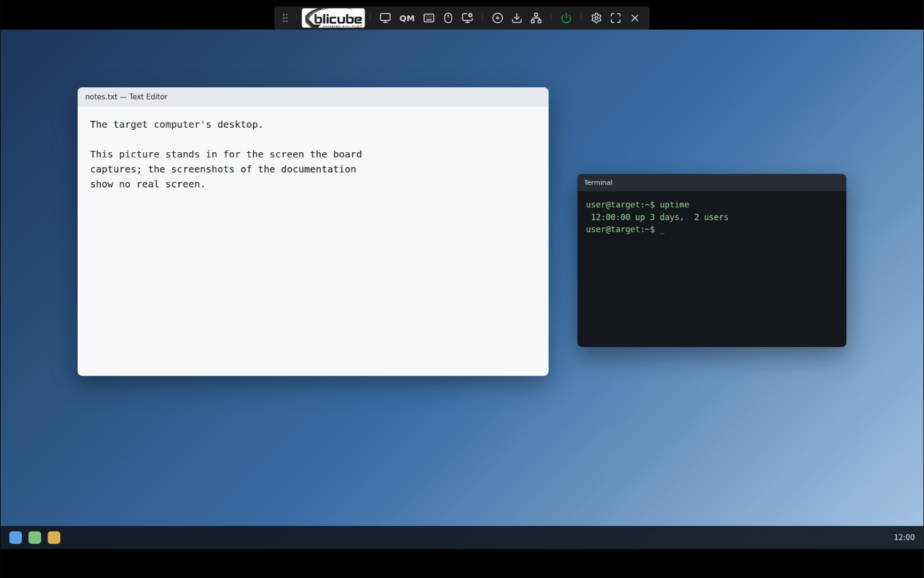924x578 pixels.
Task: Open the monitor display icon in toolbar
Action: pos(385,18)
